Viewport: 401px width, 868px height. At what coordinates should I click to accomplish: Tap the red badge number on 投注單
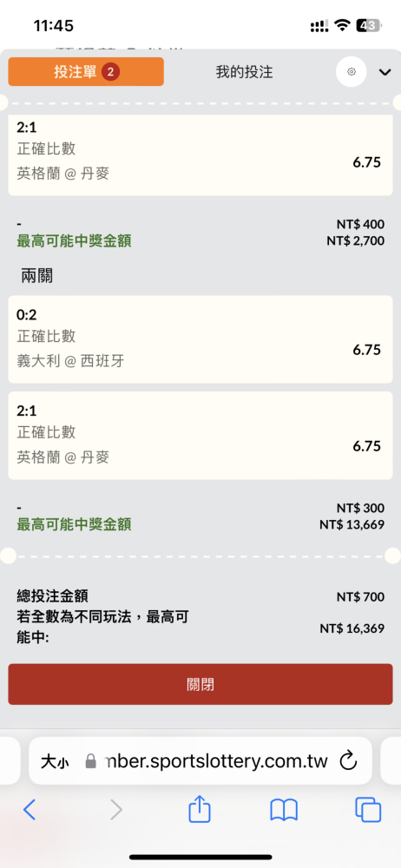[x=111, y=71]
